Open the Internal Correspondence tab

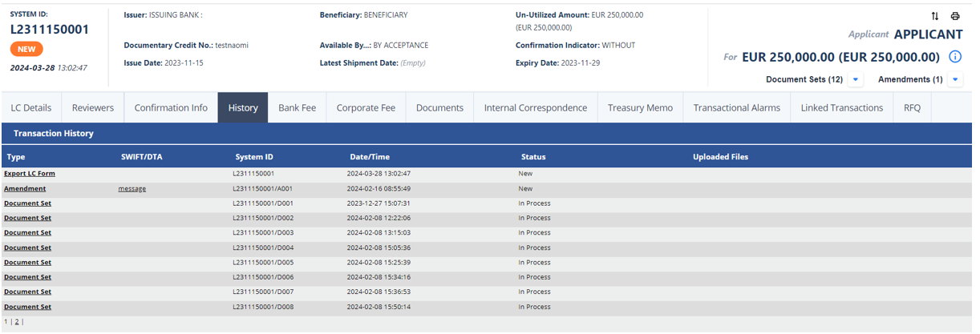pos(535,107)
